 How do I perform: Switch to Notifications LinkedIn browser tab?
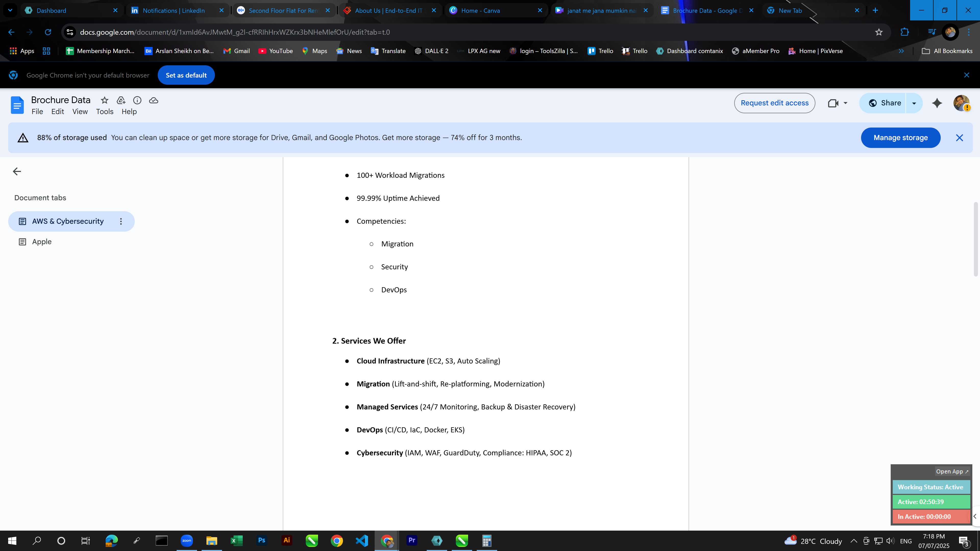(x=174, y=10)
